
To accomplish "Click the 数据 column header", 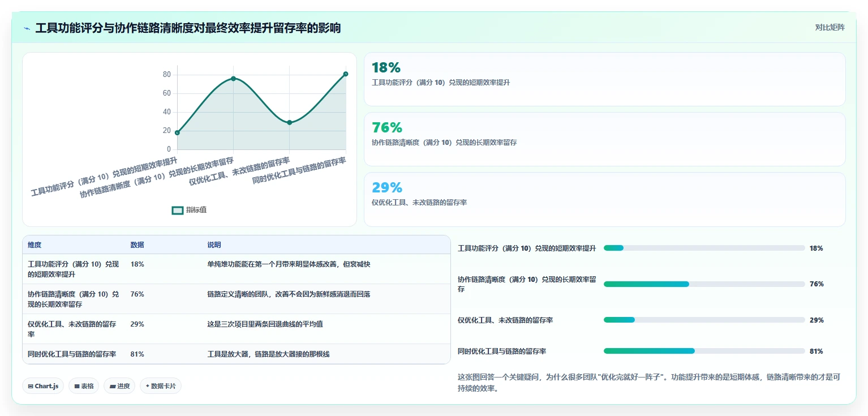I will (x=137, y=245).
